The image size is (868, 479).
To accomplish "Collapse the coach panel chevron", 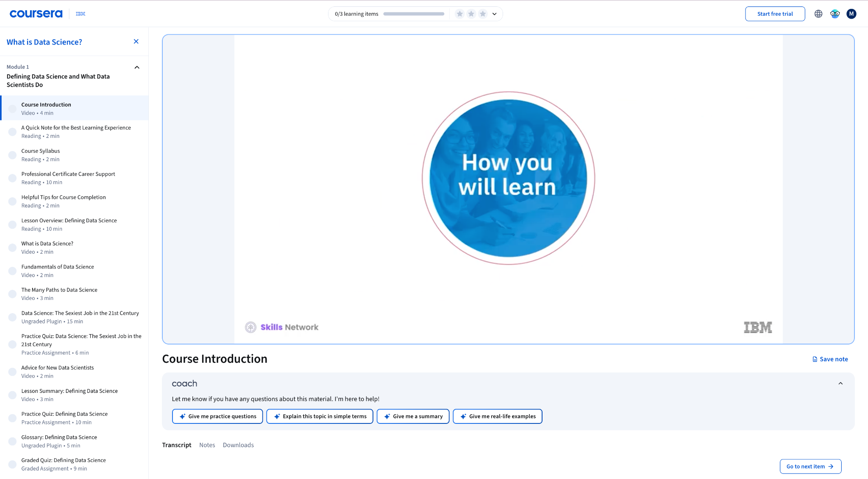I will click(841, 383).
